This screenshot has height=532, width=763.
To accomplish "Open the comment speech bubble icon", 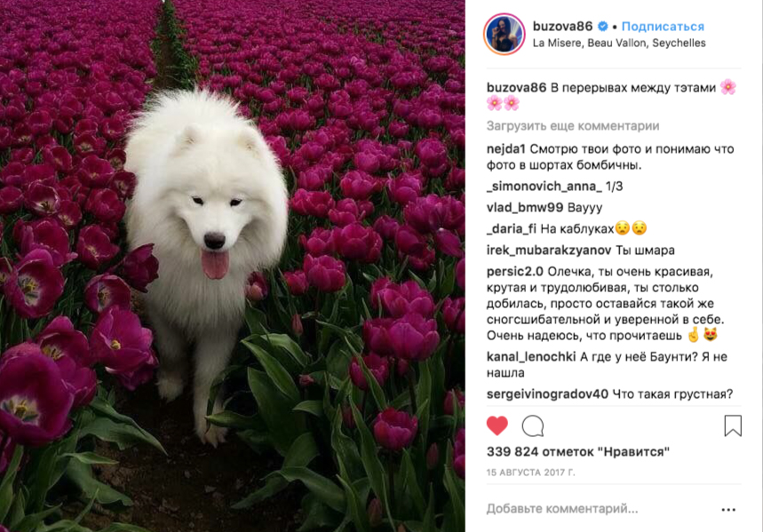I will click(x=533, y=426).
